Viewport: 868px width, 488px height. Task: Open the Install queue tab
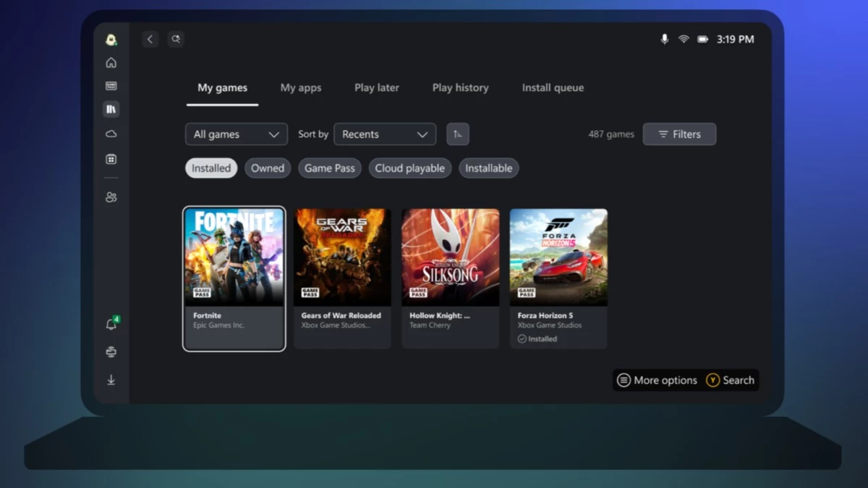pos(552,87)
